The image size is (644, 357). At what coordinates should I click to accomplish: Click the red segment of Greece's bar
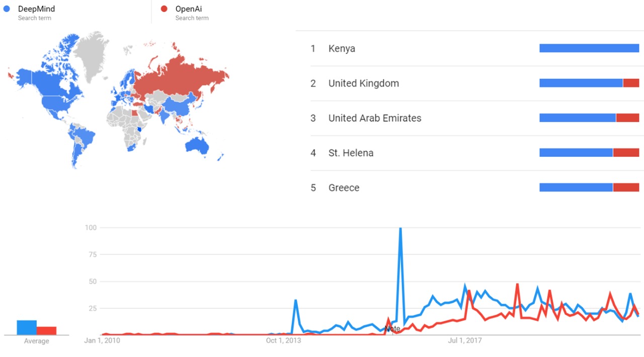(x=626, y=188)
